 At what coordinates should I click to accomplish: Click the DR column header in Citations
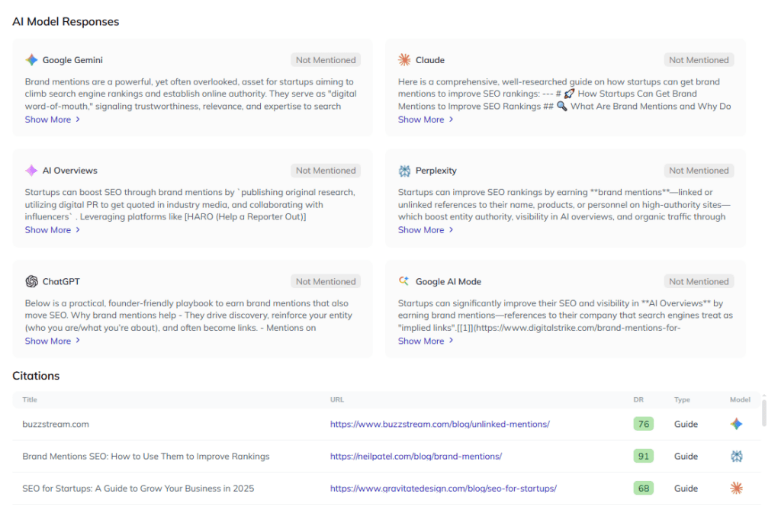coord(638,400)
